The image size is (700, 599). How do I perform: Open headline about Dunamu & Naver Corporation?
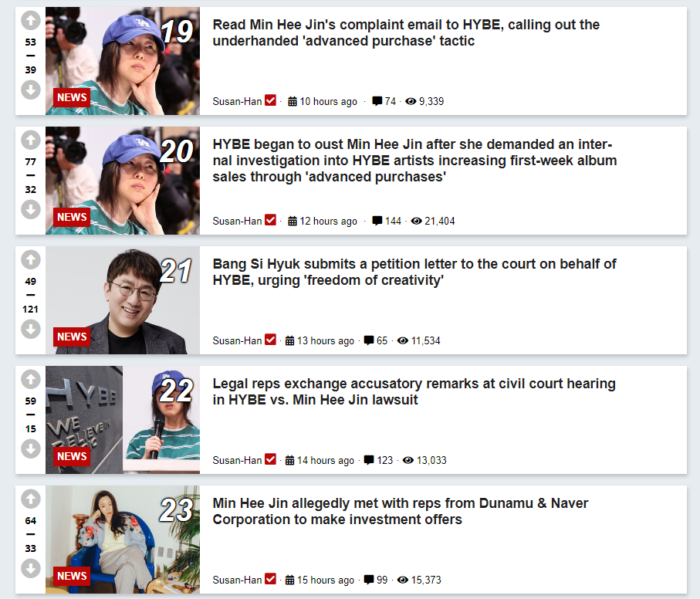(x=401, y=511)
